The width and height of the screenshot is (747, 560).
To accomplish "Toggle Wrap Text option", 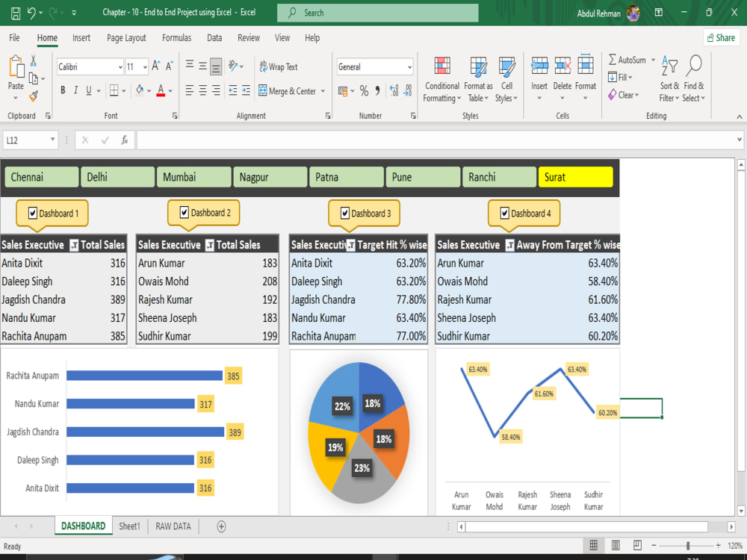I will tap(278, 66).
